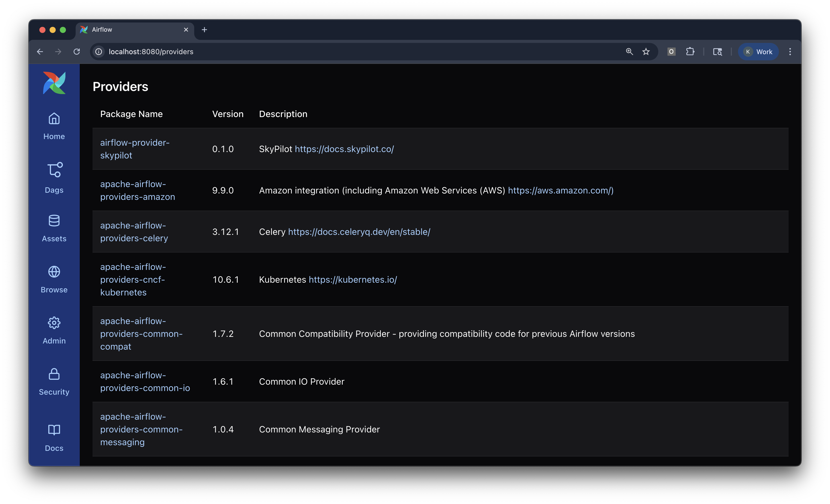Screen dimensions: 830x504
Task: Click the zoom magnifier icon in the address bar
Action: pos(629,52)
